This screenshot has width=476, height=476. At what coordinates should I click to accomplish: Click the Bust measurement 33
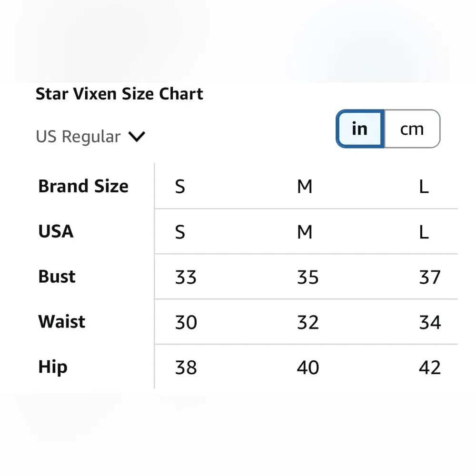[185, 277]
